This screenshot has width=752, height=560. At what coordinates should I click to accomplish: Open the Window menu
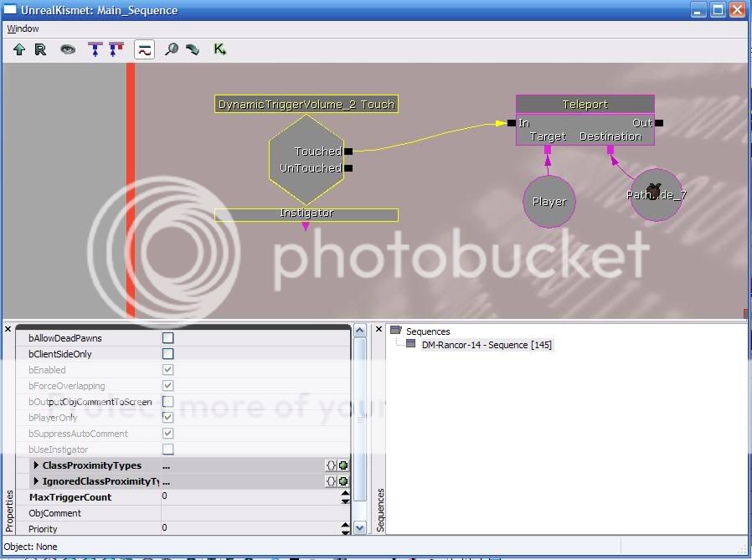point(23,28)
